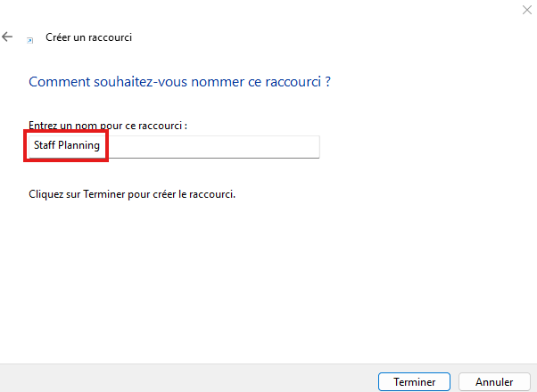
Task: Click the shortcut wizard icon beside the title
Action: 31,39
